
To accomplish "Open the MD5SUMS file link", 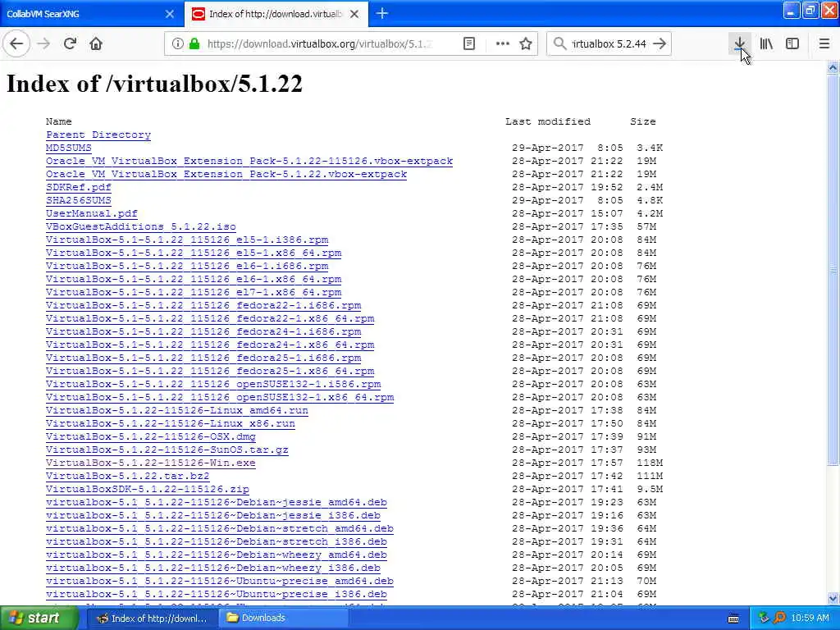I will point(69,148).
